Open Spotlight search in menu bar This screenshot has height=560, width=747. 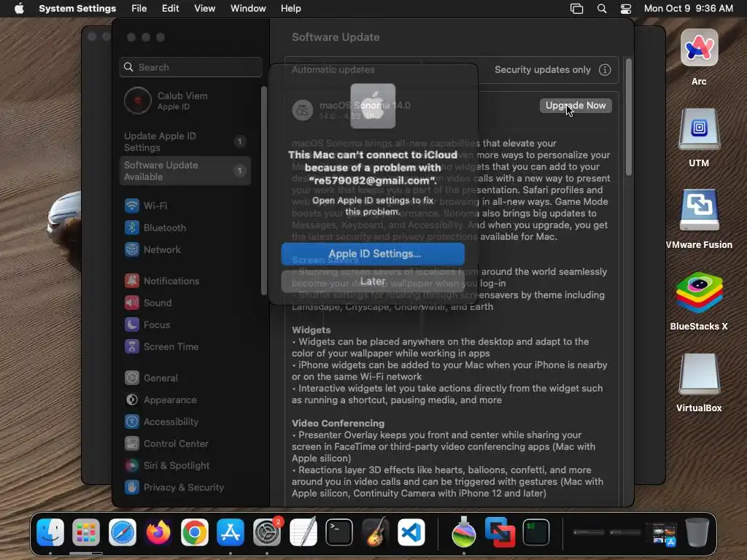click(602, 9)
